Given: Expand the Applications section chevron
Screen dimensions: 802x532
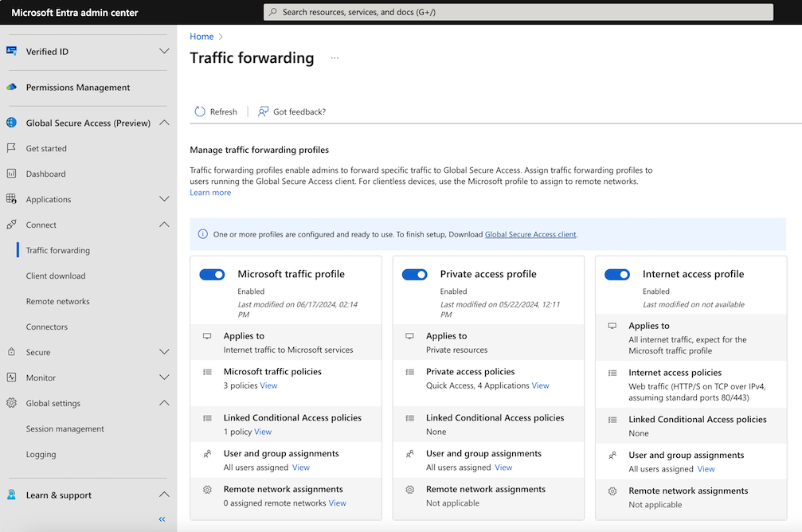Looking at the screenshot, I should [164, 199].
